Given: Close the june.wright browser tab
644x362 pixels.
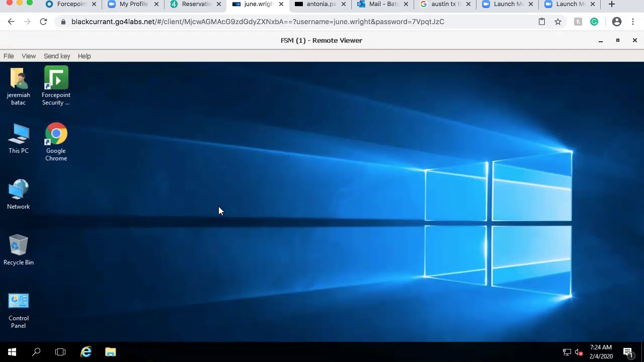Looking at the screenshot, I should coord(281,4).
